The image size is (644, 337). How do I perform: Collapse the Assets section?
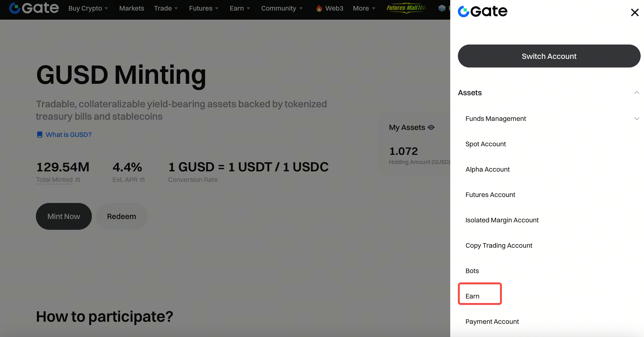tap(637, 93)
